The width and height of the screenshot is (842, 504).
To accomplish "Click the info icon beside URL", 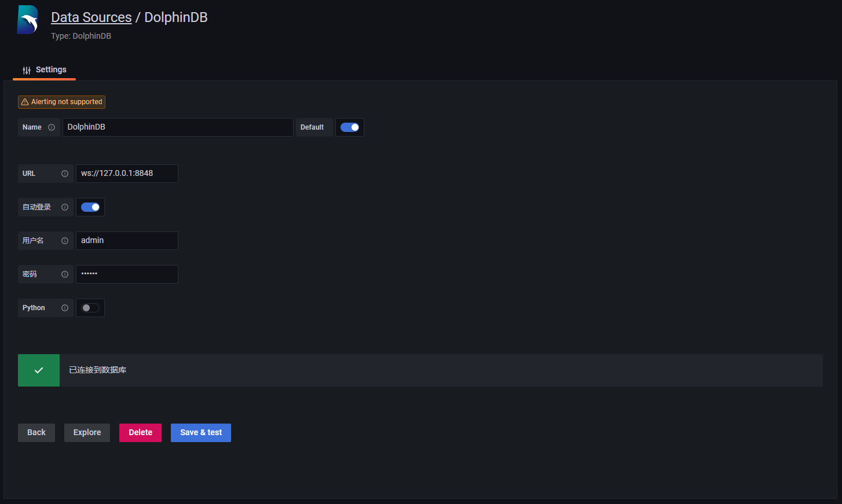I will 65,174.
